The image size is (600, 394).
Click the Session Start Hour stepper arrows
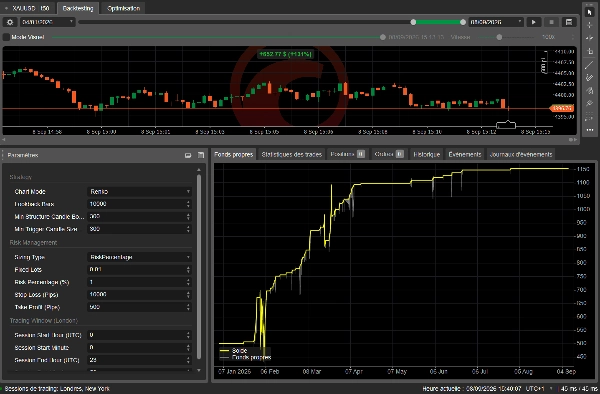click(x=188, y=335)
